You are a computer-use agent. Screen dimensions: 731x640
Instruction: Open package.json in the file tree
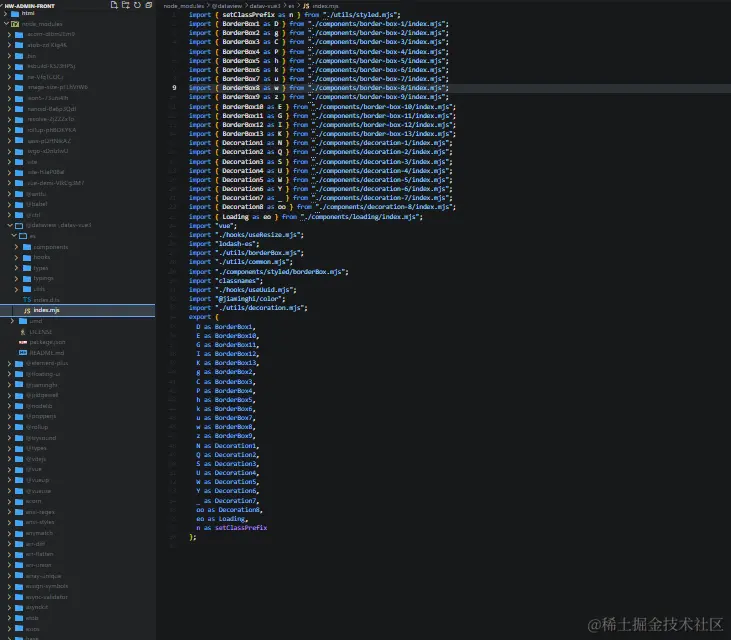click(77, 342)
